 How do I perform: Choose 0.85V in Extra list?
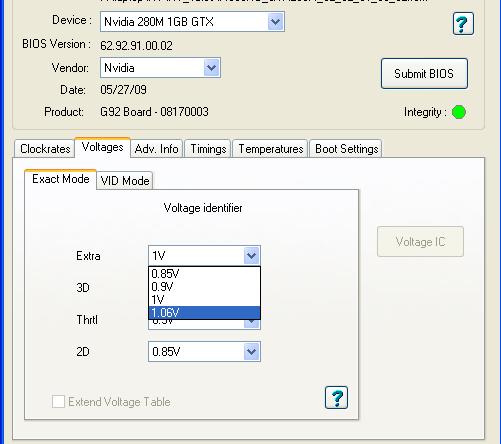pos(204,274)
